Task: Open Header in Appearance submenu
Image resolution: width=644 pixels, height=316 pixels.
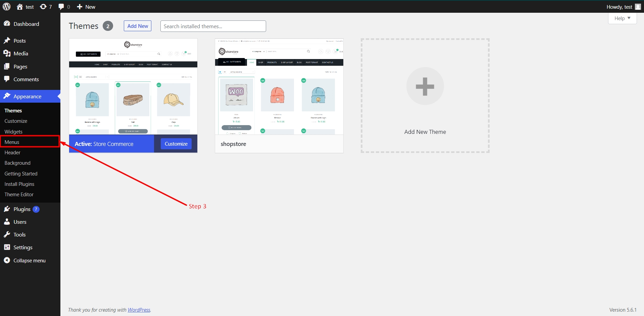Action: tap(12, 152)
